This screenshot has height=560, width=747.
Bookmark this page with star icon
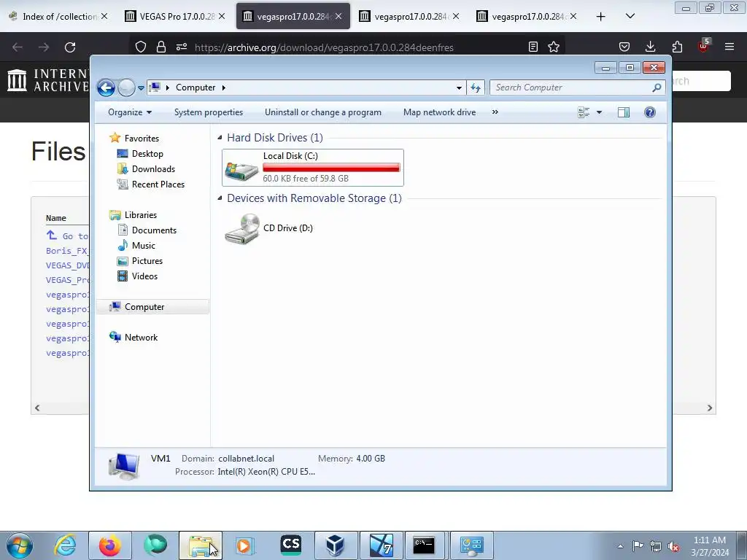tap(554, 47)
